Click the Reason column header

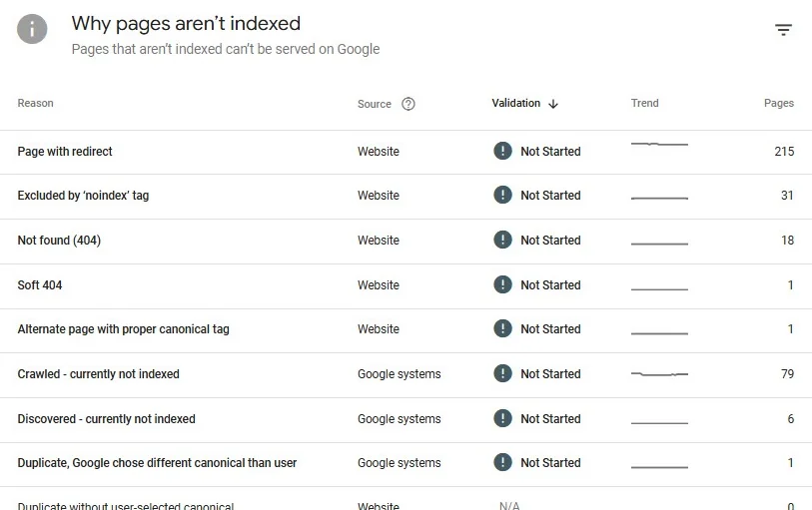[36, 104]
